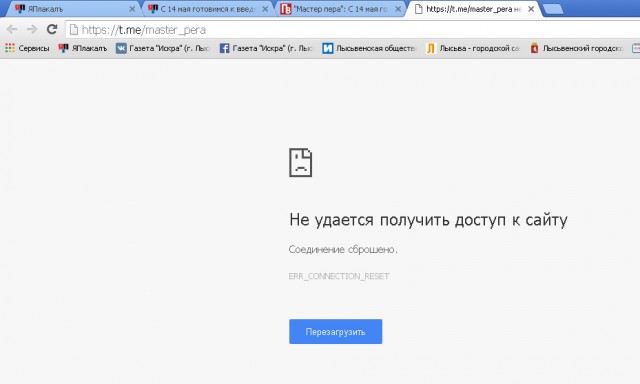Close the 'С 14 мая готовимся' tab
640x384 pixels.
click(x=265, y=9)
